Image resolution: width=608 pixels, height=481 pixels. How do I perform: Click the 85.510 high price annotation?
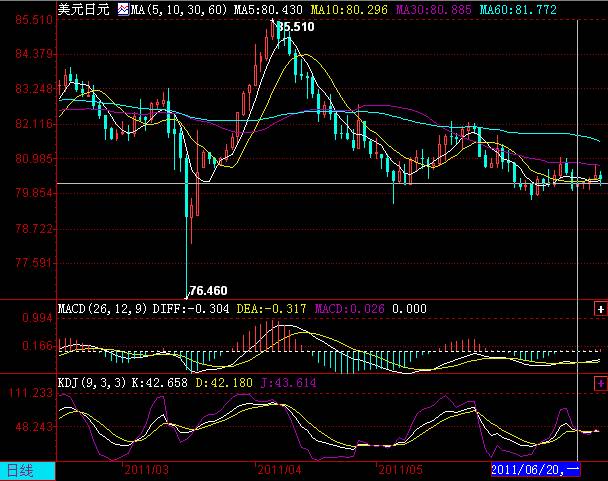[296, 27]
